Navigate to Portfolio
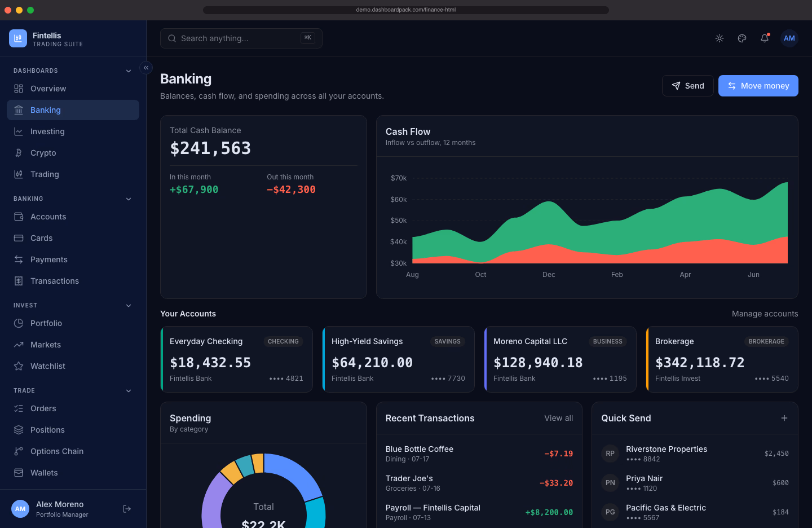The width and height of the screenshot is (812, 528). (x=73, y=323)
